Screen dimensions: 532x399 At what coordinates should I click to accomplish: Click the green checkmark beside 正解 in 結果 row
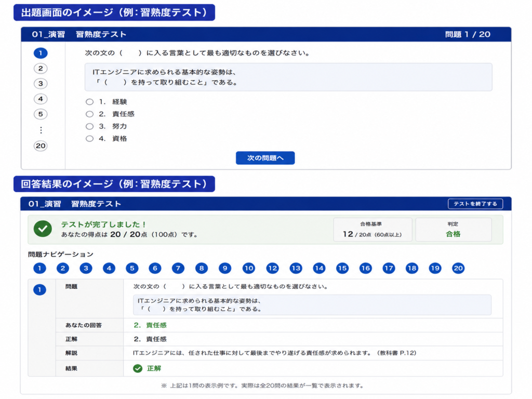pyautogui.click(x=137, y=368)
